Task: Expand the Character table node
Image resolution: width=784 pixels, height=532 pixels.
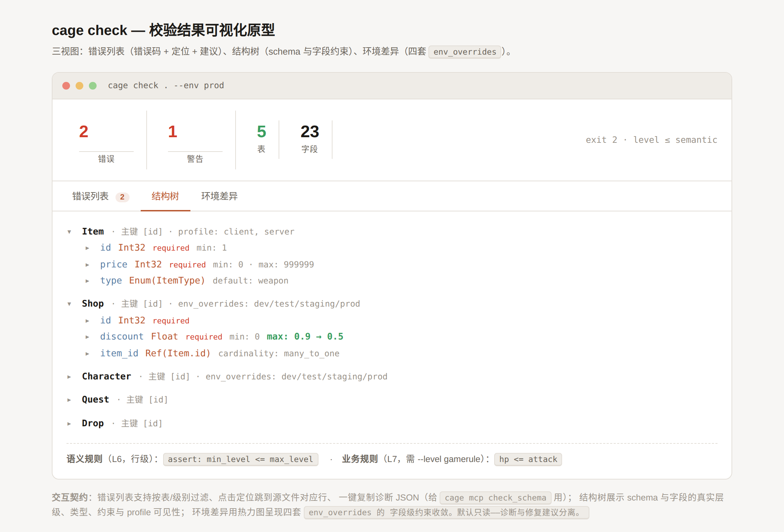Action: coord(69,377)
